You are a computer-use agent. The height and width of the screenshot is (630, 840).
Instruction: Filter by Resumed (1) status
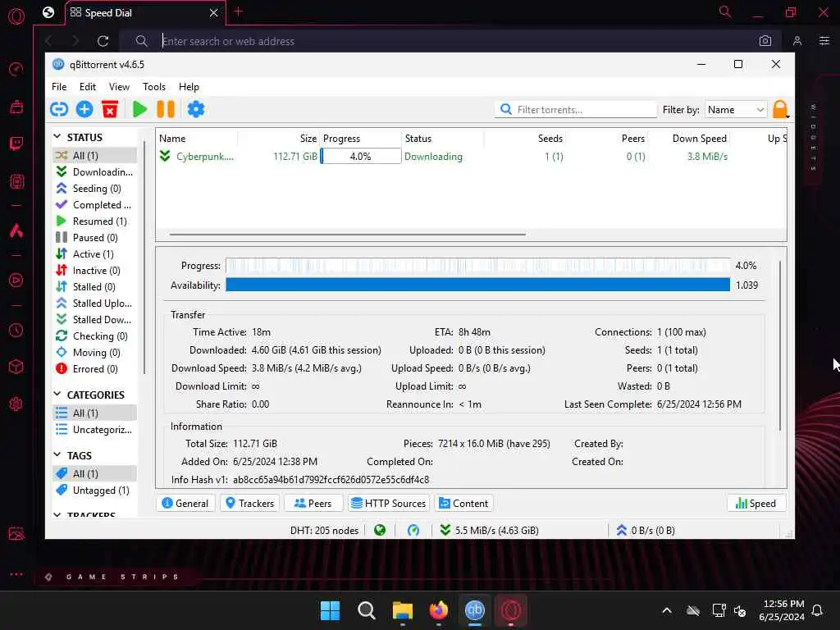click(95, 221)
